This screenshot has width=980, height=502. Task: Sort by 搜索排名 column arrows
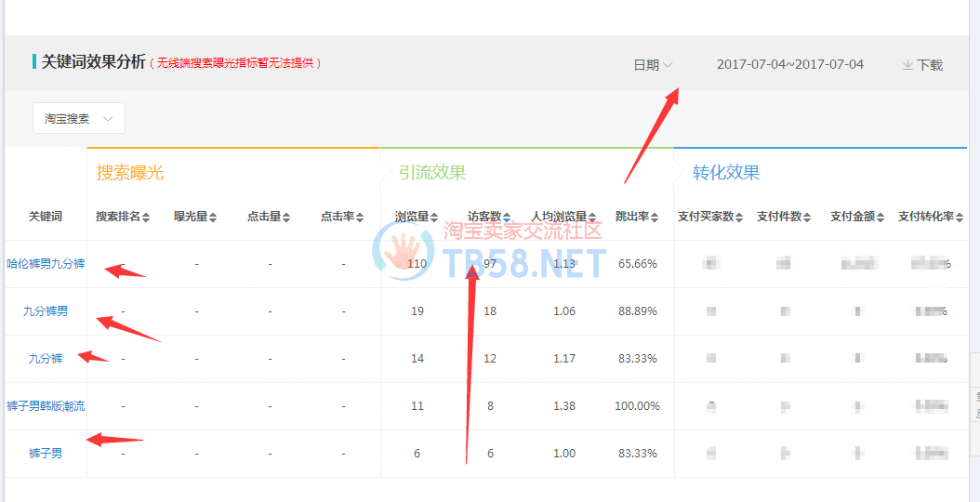pyautogui.click(x=147, y=218)
